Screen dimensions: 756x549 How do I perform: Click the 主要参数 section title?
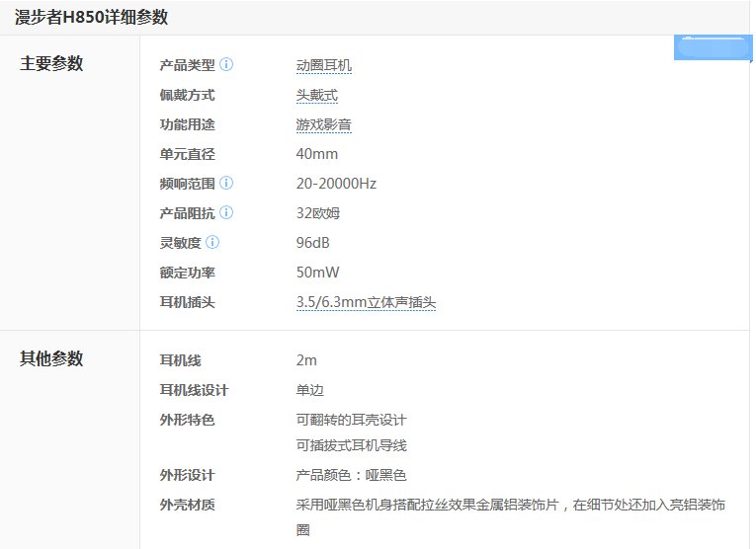tap(51, 63)
